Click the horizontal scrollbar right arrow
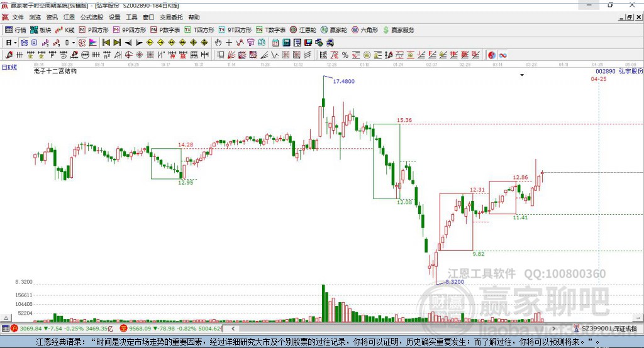Viewport: 644px width, 348px height. point(553,329)
